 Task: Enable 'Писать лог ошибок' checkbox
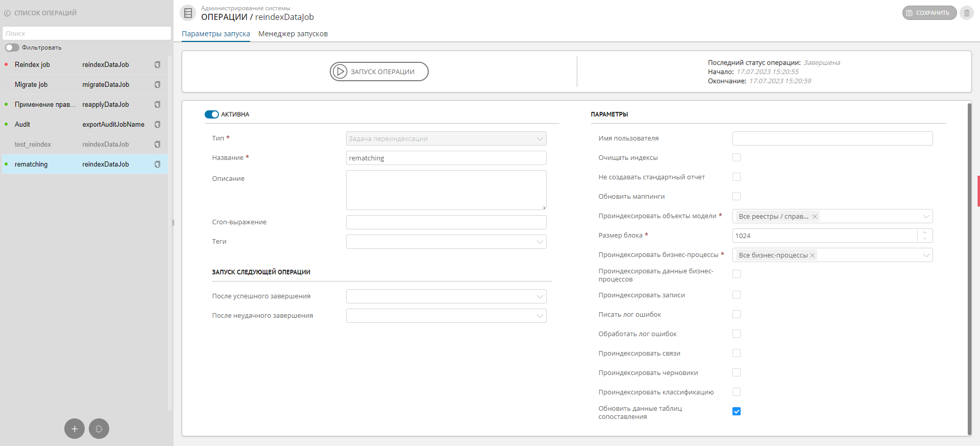point(737,314)
